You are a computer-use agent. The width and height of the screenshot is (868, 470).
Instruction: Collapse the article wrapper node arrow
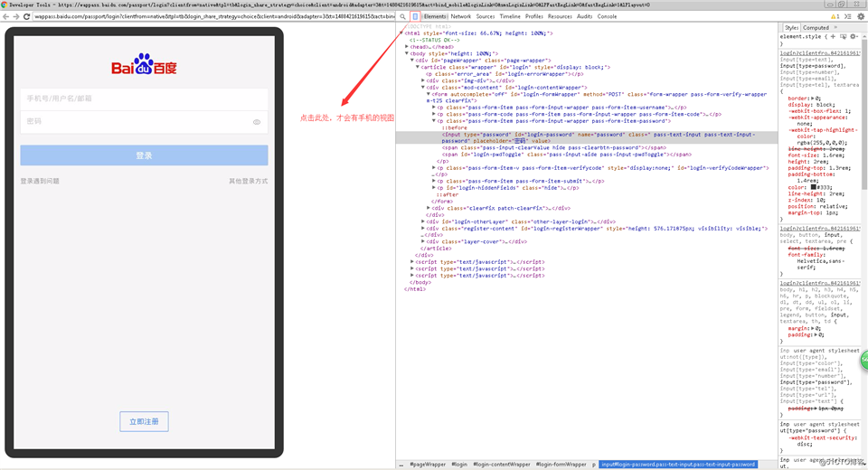pos(418,67)
